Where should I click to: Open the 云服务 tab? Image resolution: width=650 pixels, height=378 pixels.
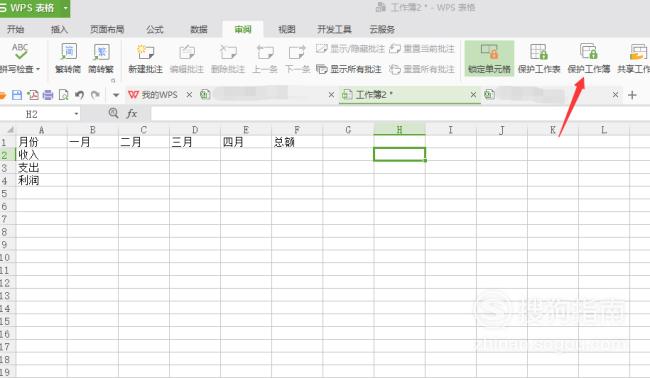pyautogui.click(x=382, y=29)
